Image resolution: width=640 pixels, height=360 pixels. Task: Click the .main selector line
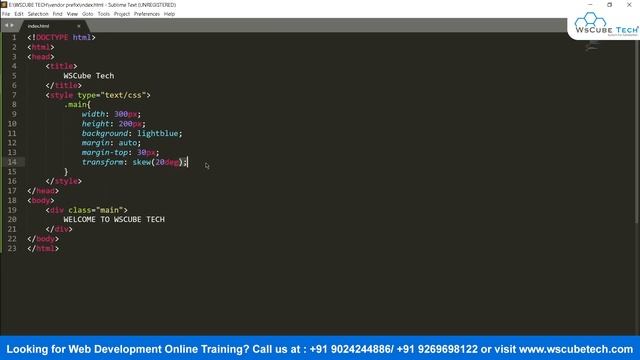(x=77, y=105)
